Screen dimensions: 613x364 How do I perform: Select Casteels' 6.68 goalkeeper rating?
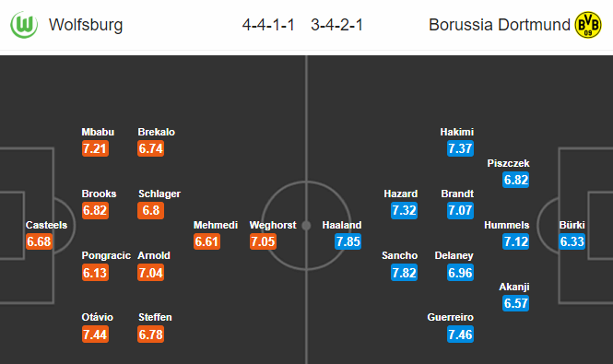point(39,241)
